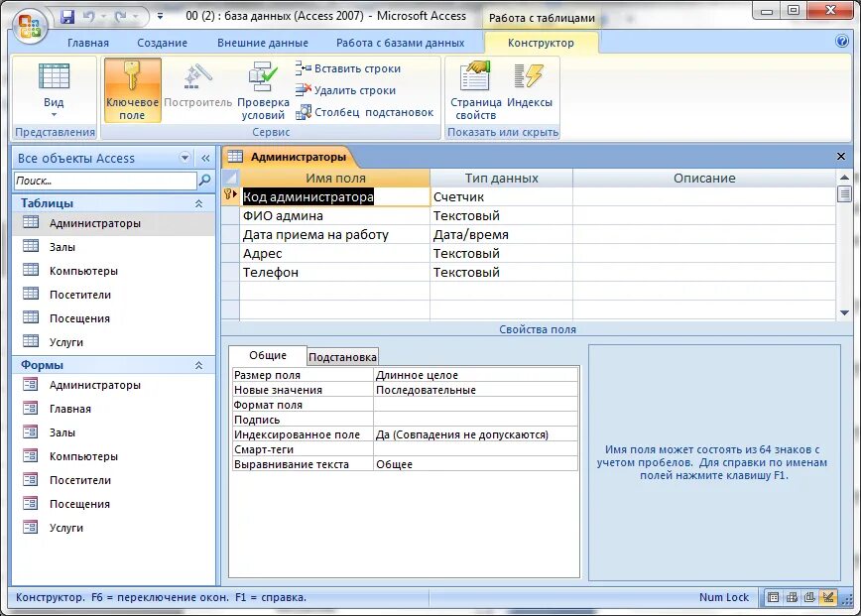Image resolution: width=861 pixels, height=616 pixels.
Task: Click the Размер поля value Длинное целое
Action: tap(475, 375)
